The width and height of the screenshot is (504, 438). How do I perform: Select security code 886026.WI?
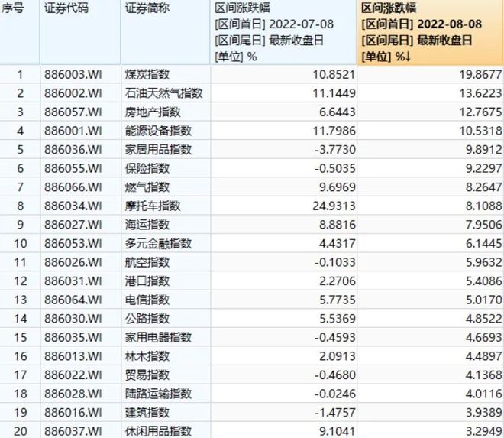(x=73, y=262)
